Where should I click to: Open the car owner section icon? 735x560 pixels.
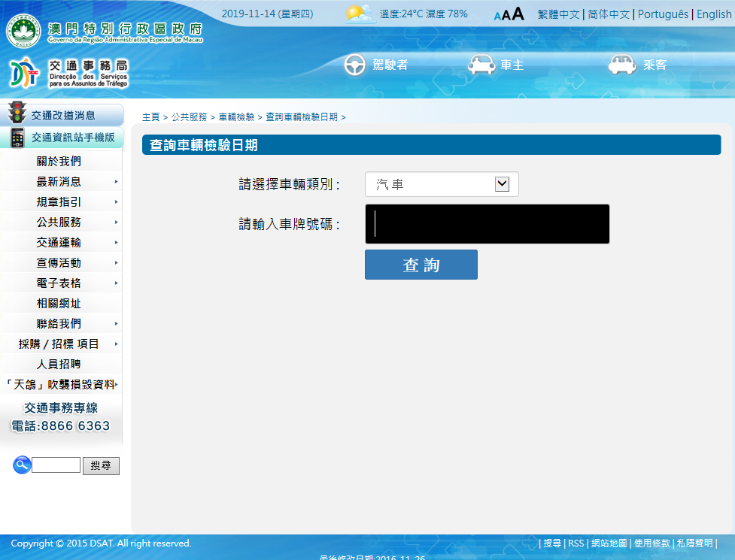[x=481, y=65]
